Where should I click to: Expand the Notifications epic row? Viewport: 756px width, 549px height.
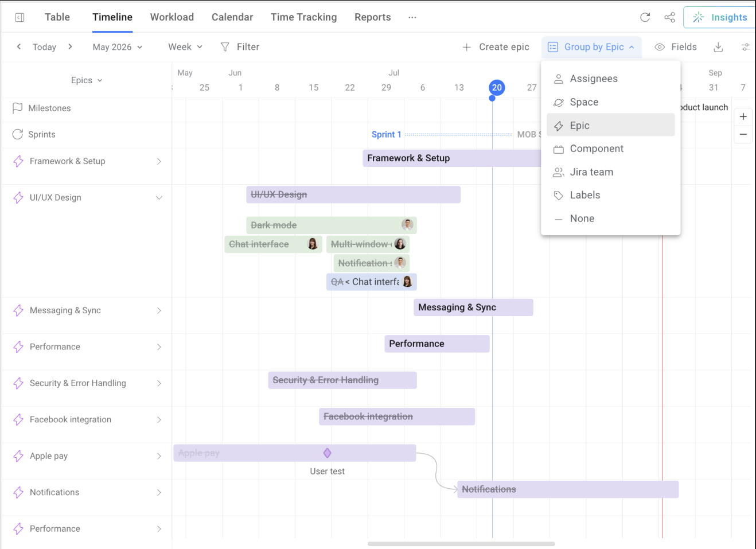pyautogui.click(x=159, y=492)
